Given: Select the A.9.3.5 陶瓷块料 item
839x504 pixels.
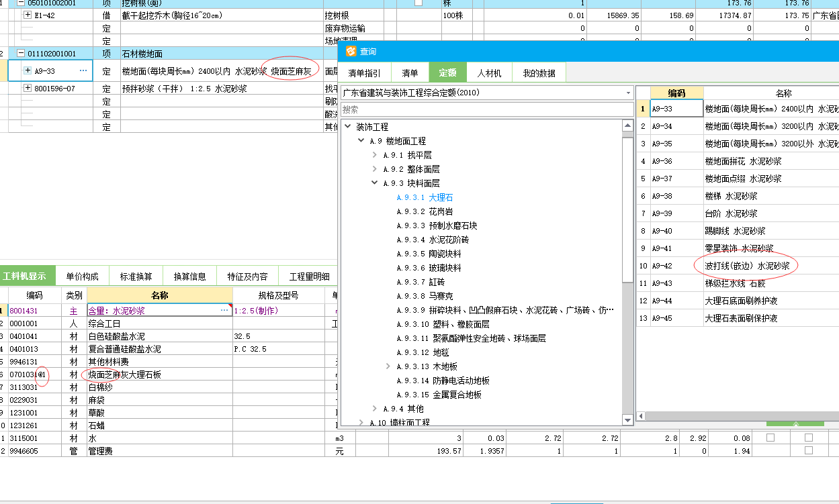Looking at the screenshot, I should pos(429,254).
